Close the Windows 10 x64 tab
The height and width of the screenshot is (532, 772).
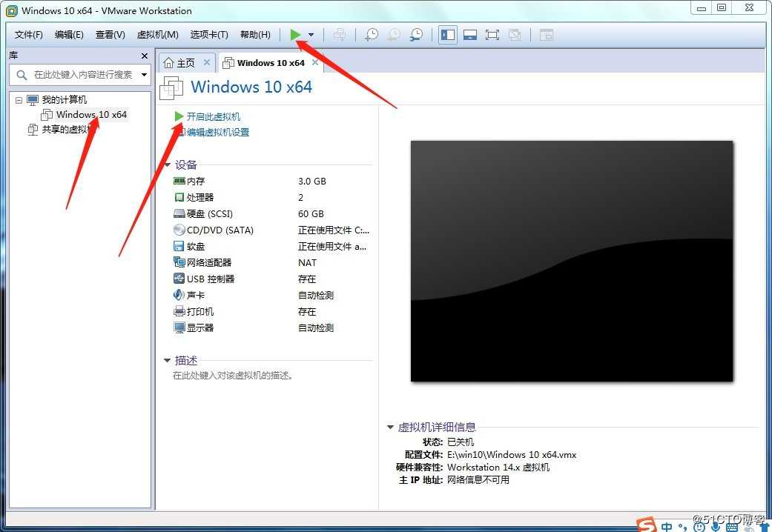[315, 62]
